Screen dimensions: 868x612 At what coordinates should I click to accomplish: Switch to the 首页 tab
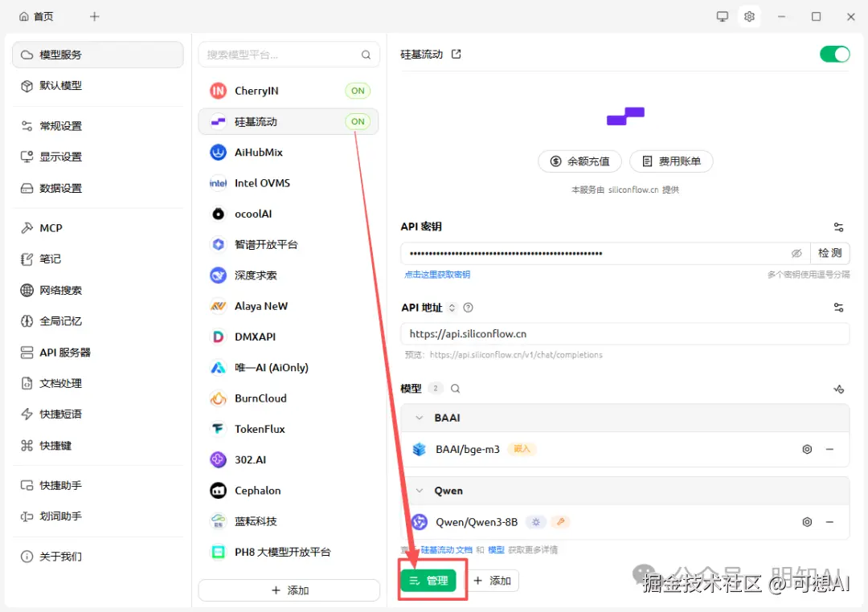point(35,16)
